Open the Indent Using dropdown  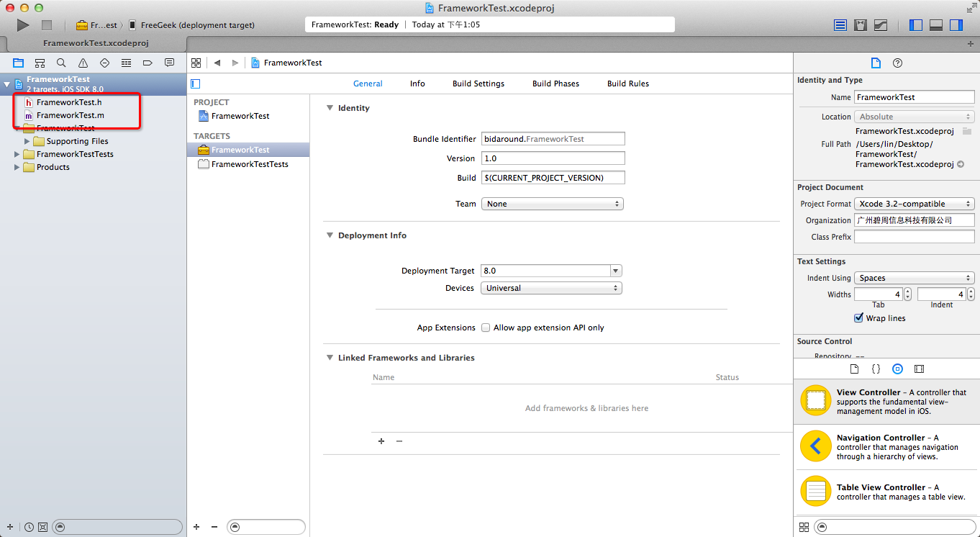[x=914, y=278]
